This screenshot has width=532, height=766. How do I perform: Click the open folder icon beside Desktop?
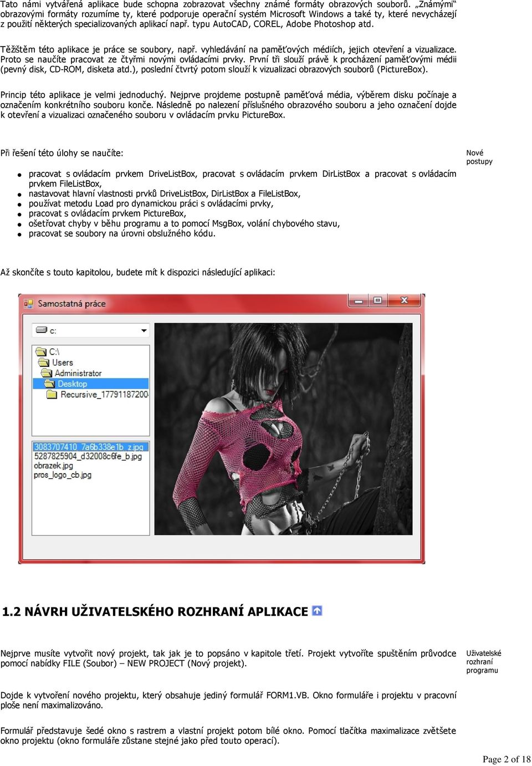click(x=49, y=384)
